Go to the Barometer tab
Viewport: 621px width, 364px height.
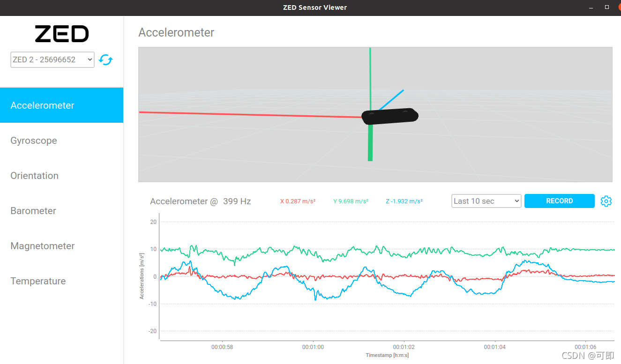[x=61, y=211]
